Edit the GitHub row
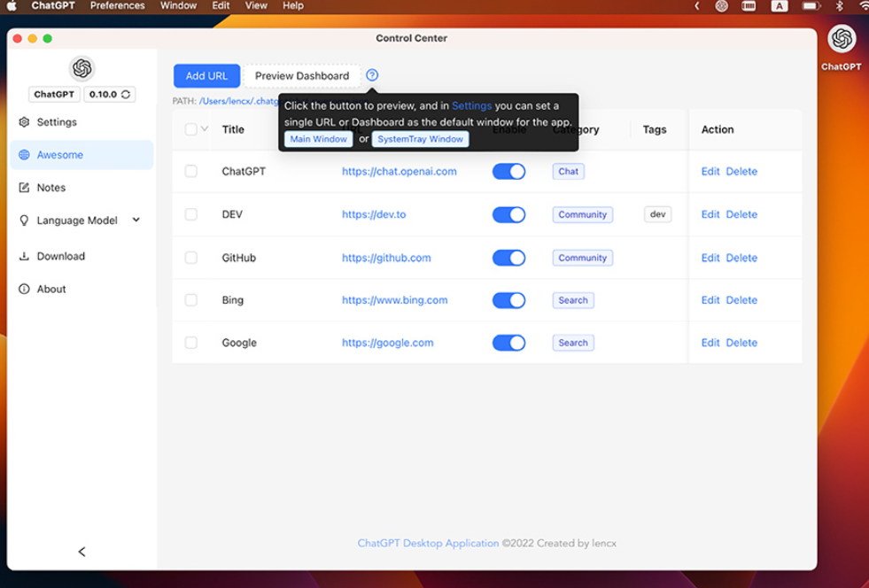 710,258
